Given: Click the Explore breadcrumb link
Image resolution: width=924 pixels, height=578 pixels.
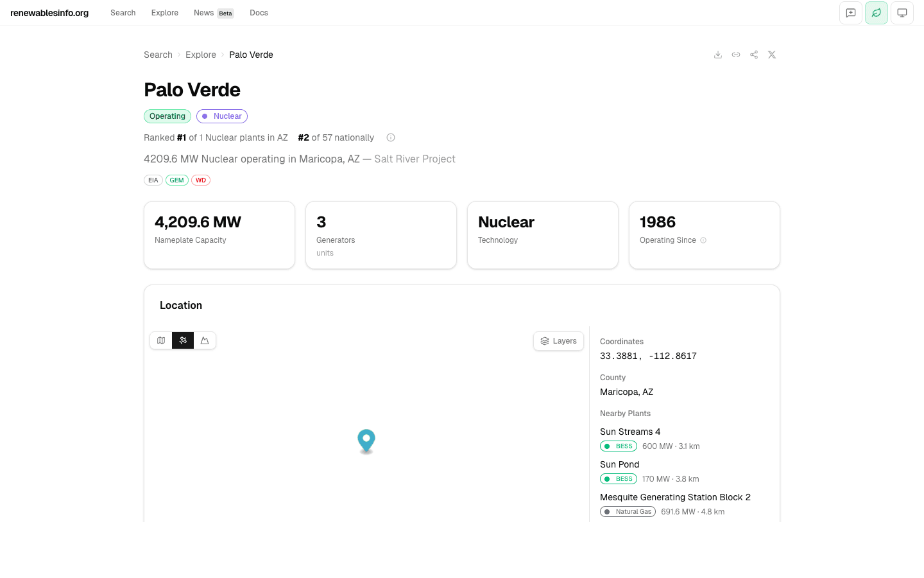Looking at the screenshot, I should pyautogui.click(x=201, y=55).
